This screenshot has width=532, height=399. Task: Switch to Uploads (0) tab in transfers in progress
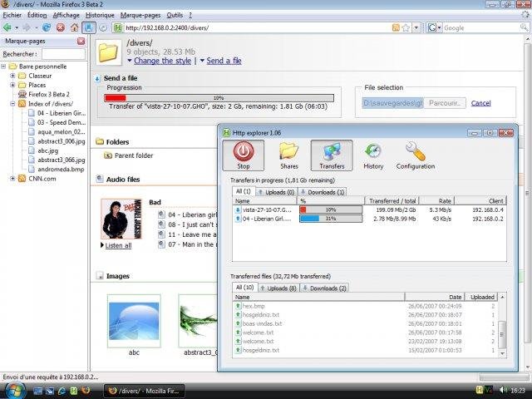[277, 192]
